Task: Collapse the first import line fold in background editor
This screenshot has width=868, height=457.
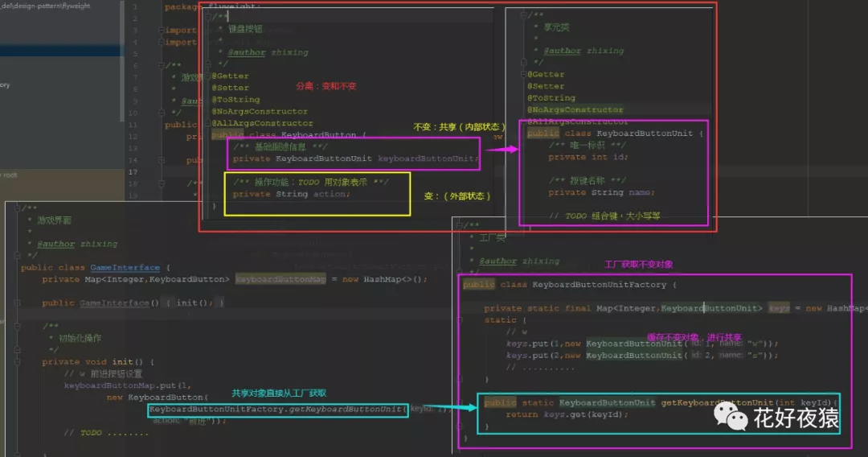Action: pos(161,30)
